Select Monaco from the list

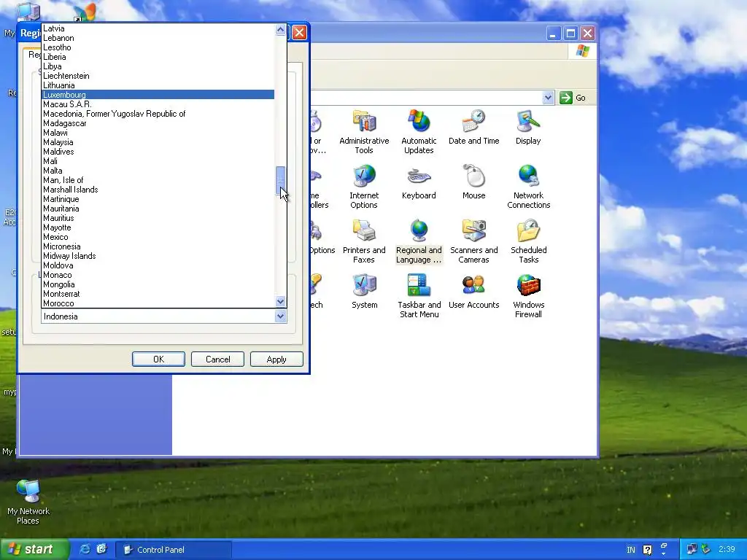click(x=158, y=275)
